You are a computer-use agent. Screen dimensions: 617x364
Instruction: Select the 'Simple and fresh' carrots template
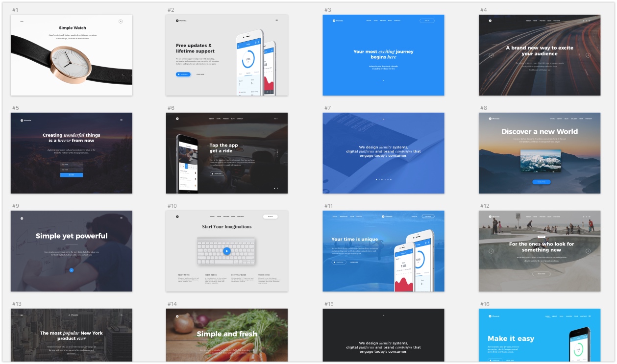click(227, 335)
